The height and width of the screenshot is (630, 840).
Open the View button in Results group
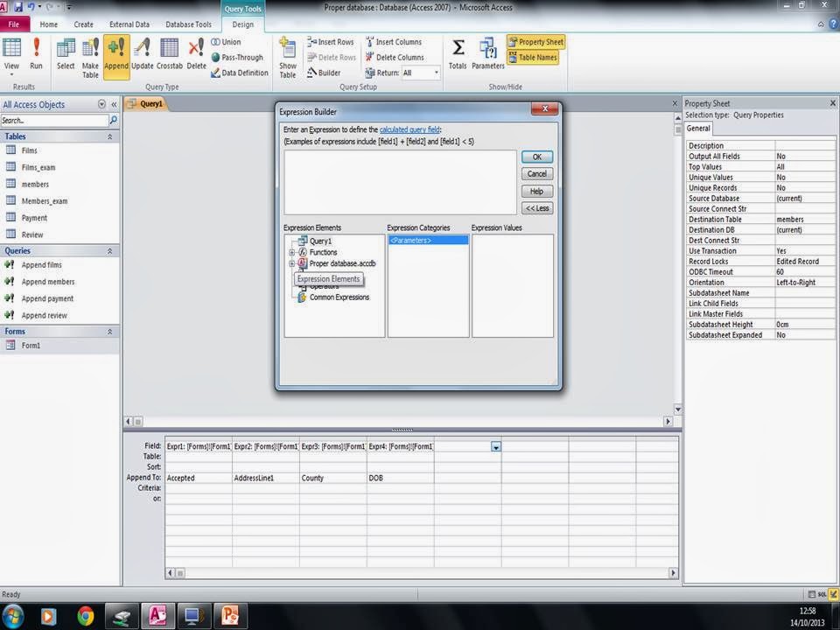(11, 56)
